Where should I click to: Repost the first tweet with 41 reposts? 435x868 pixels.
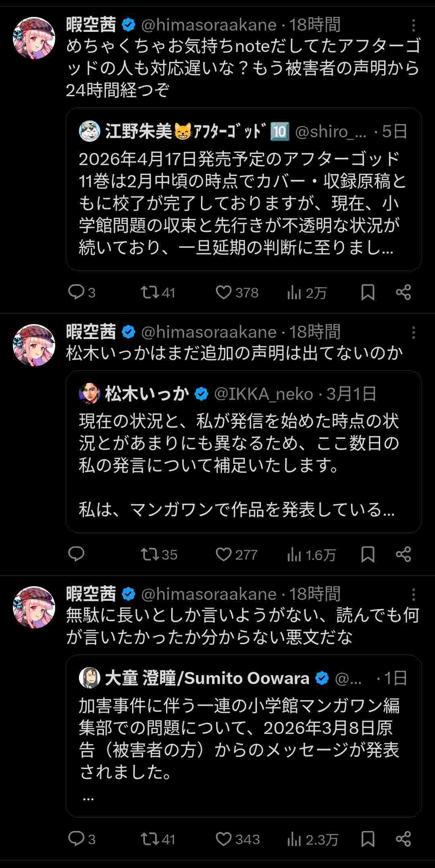tap(150, 292)
